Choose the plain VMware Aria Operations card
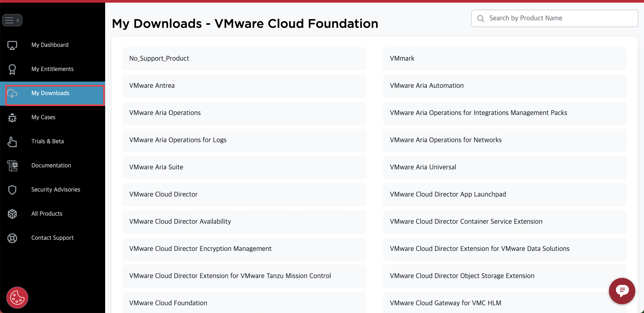This screenshot has width=644, height=313. coord(244,113)
